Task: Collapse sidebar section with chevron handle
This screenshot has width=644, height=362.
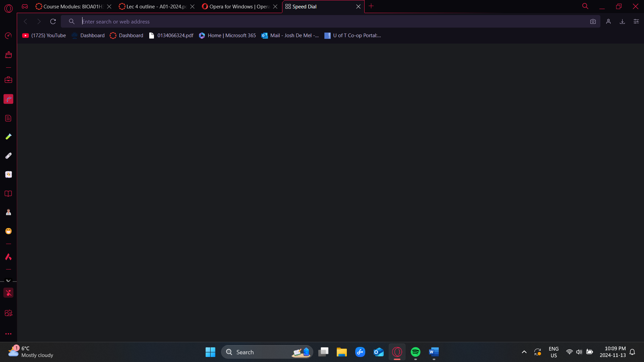Action: (x=8, y=281)
